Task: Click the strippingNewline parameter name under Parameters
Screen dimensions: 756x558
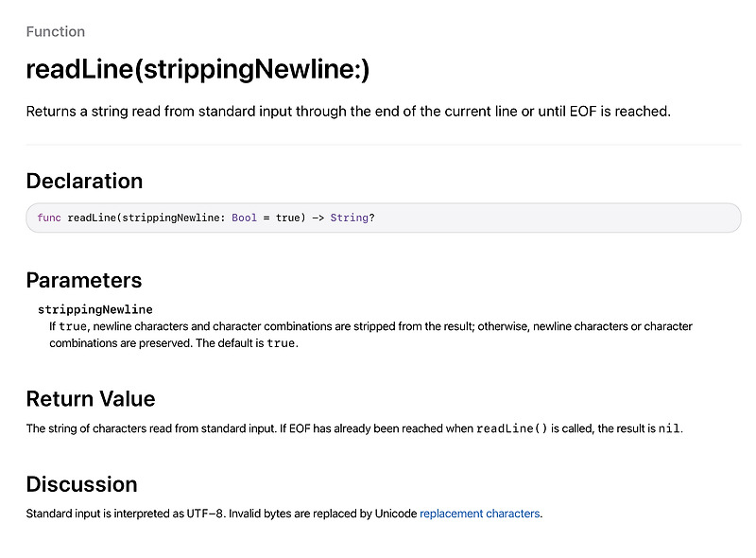Action: click(x=94, y=309)
